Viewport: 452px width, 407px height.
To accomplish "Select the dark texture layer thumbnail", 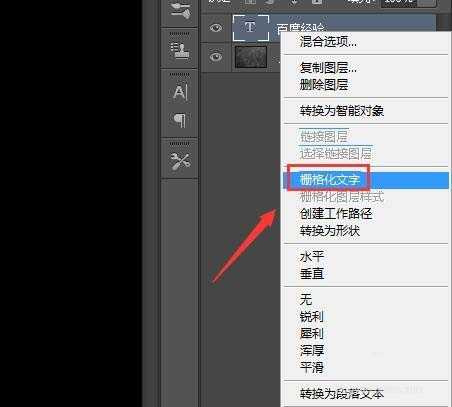I will [251, 57].
